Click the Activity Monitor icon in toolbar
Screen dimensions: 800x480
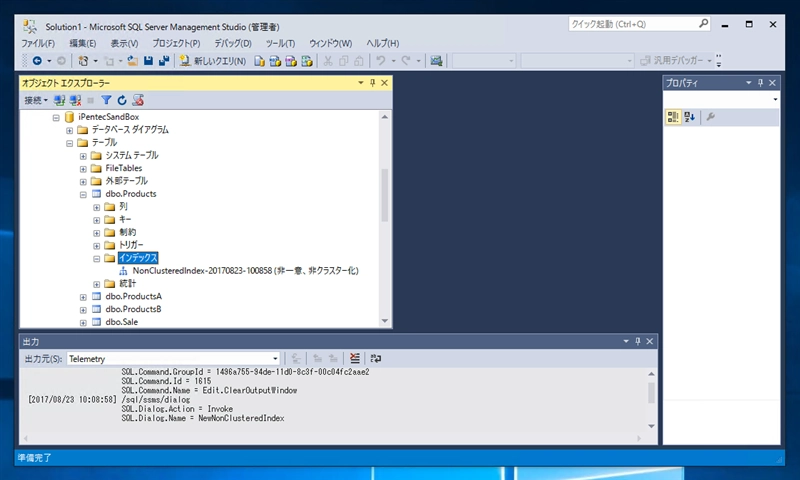436,61
